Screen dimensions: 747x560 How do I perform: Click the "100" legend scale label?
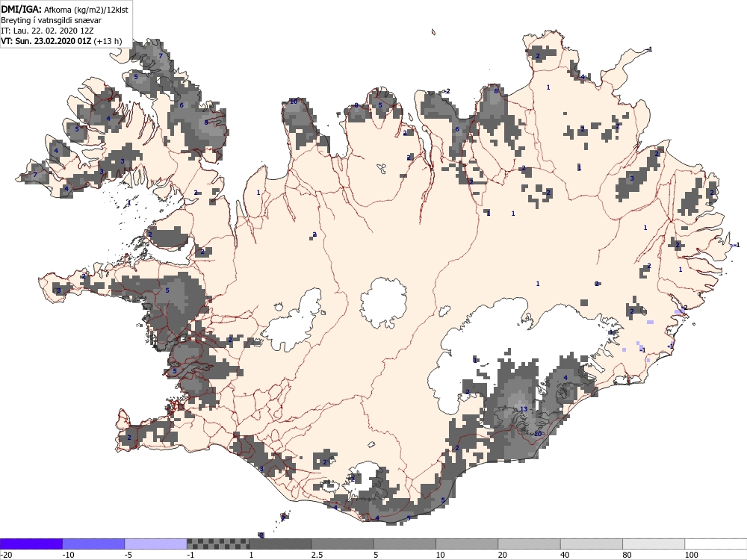692,555
